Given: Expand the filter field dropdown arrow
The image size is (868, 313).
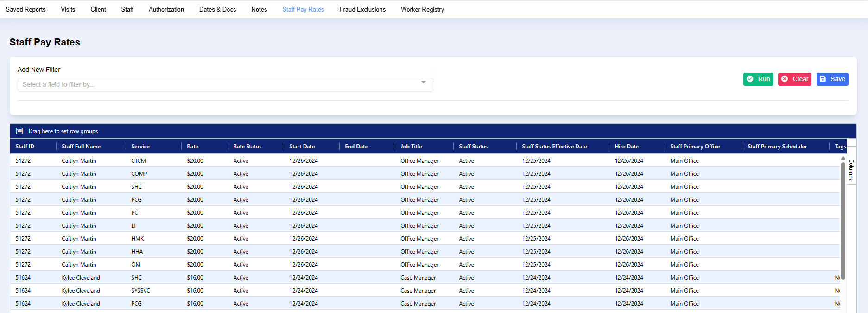Looking at the screenshot, I should coord(424,83).
